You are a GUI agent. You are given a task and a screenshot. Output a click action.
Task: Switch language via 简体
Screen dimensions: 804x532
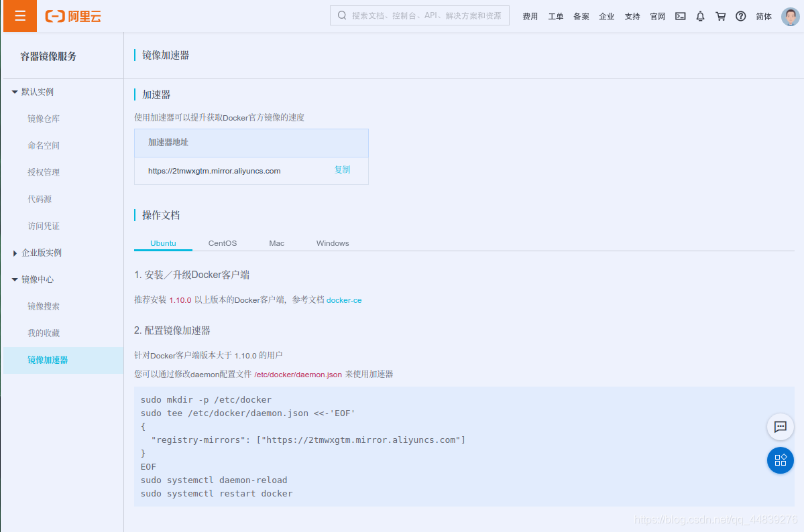[x=764, y=16]
